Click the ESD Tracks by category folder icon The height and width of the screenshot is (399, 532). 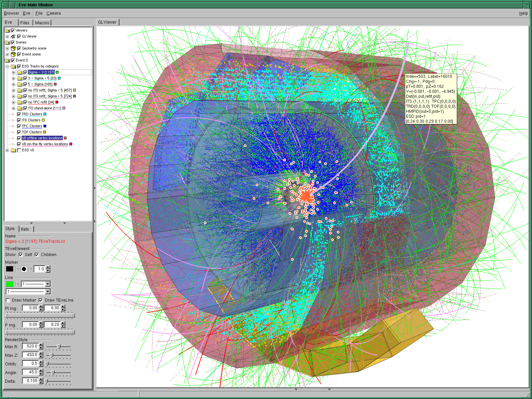point(13,66)
